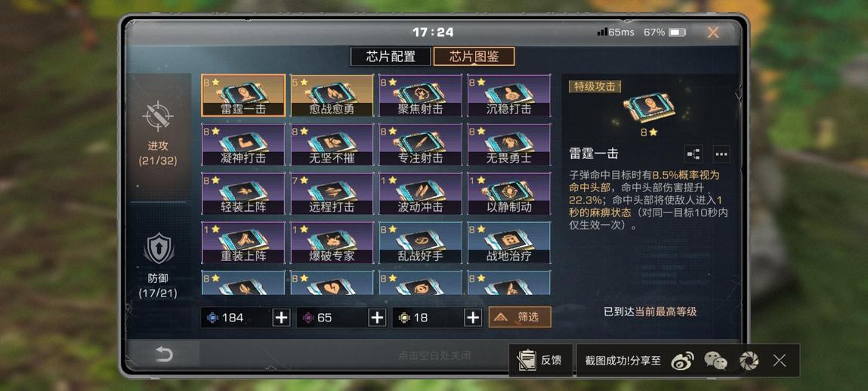
Task: Open the 反馈 feedback button
Action: pyautogui.click(x=539, y=360)
